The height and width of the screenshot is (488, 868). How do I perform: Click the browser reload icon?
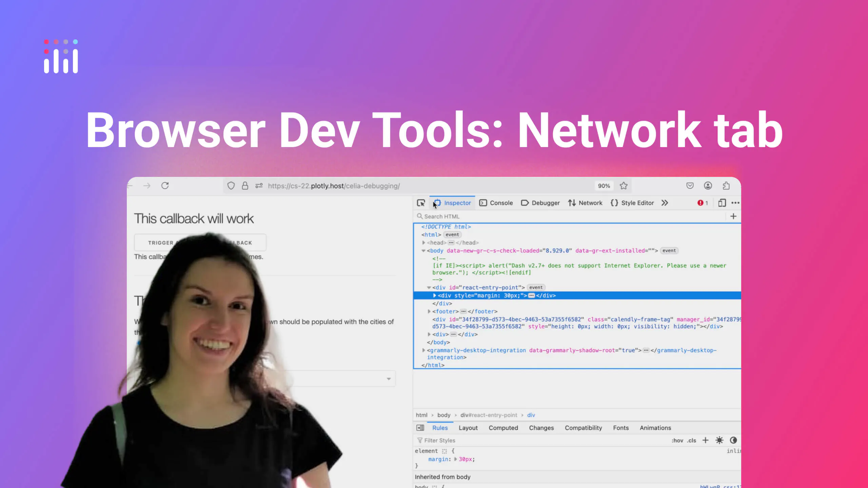tap(165, 186)
